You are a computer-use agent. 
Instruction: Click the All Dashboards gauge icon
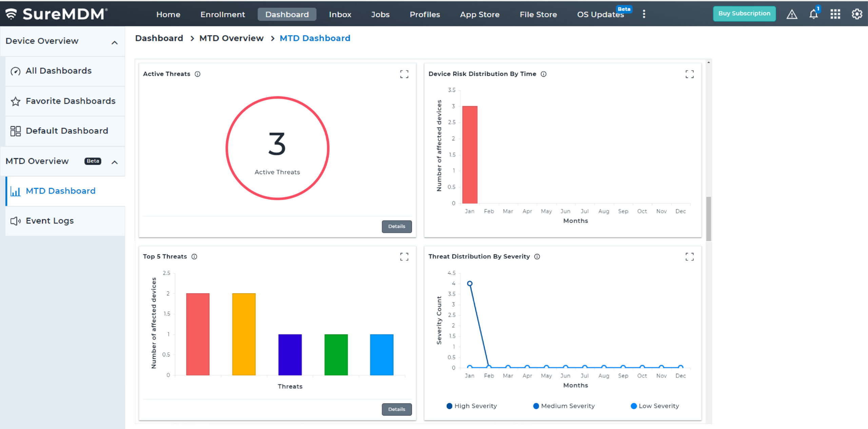pos(16,71)
